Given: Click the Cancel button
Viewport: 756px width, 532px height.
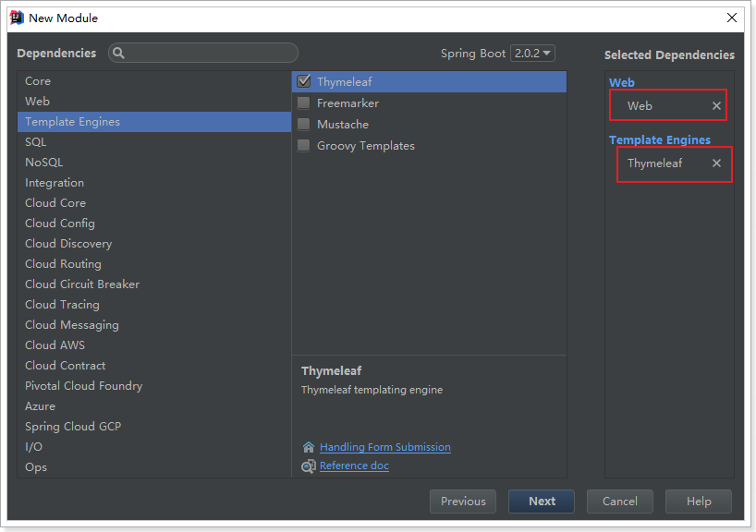Looking at the screenshot, I should [x=620, y=502].
